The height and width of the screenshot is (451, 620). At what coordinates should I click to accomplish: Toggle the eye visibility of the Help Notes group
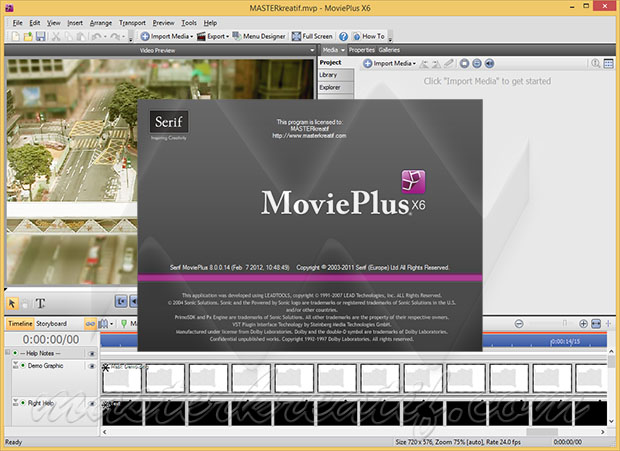92,353
